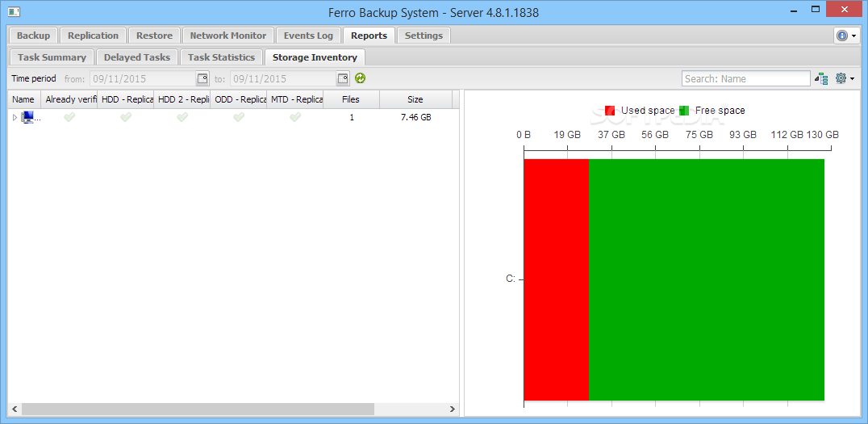868x424 pixels.
Task: Click the Time period label
Action: point(34,78)
